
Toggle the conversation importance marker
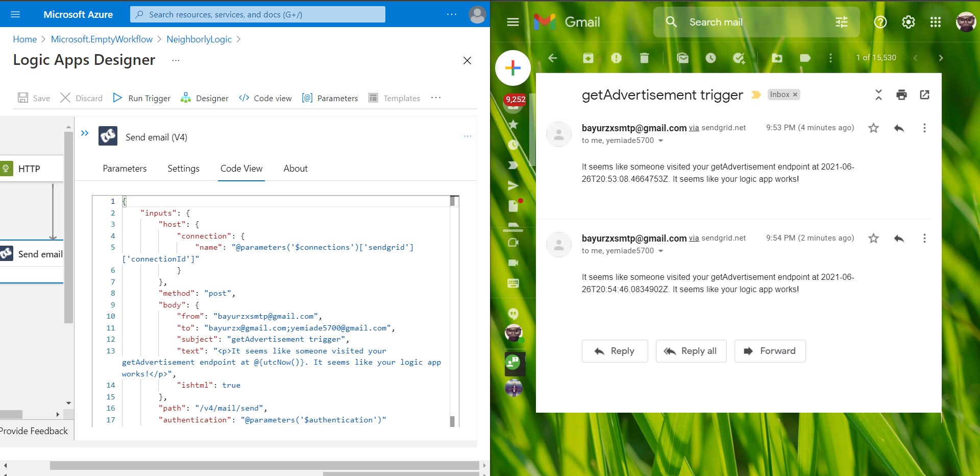tap(756, 95)
